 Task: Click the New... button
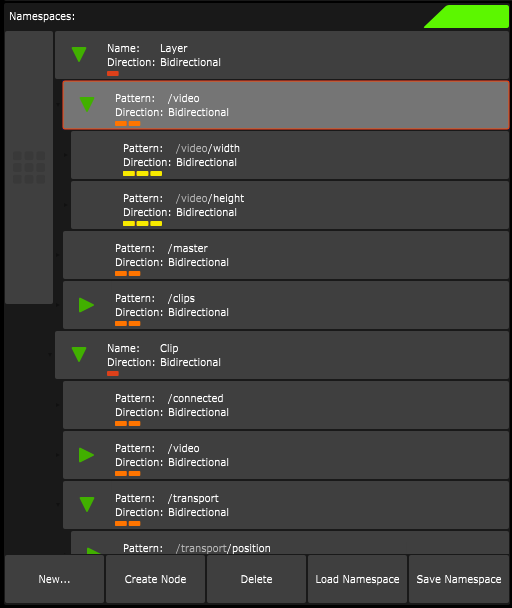pyautogui.click(x=54, y=579)
